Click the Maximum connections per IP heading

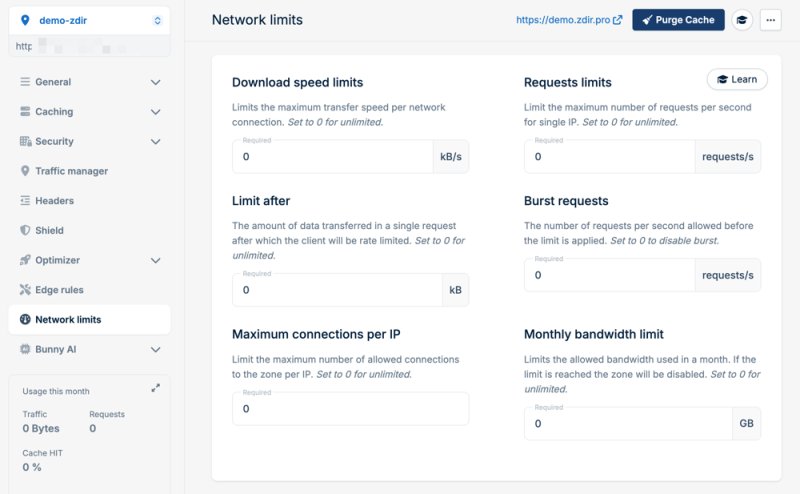316,334
